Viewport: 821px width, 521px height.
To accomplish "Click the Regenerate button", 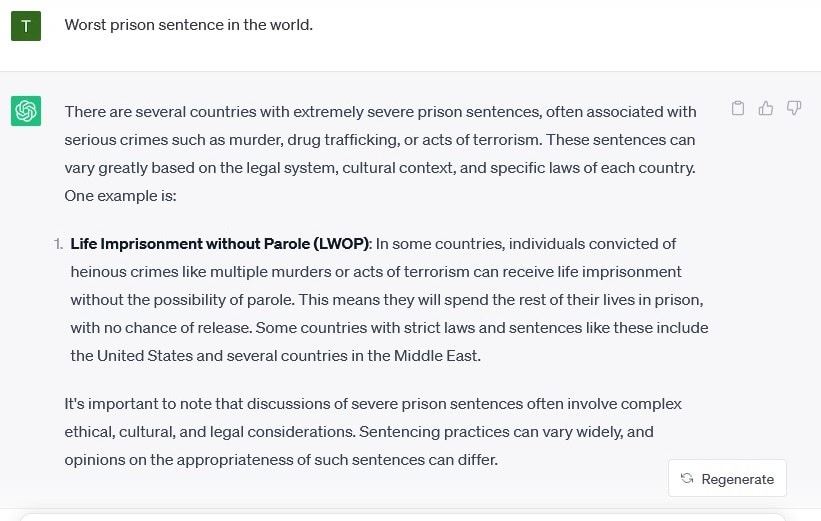I will 727,479.
